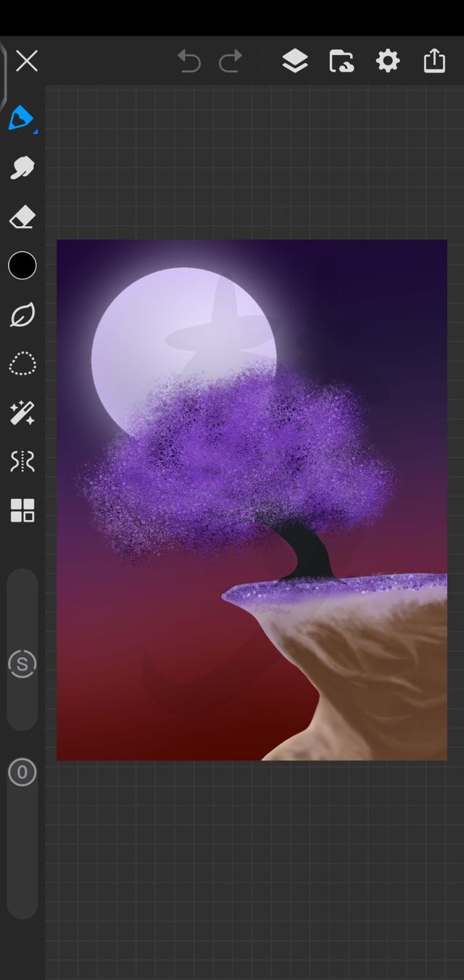Screen dimensions: 464x980
Task: Select the blue brush pen tool
Action: click(22, 118)
